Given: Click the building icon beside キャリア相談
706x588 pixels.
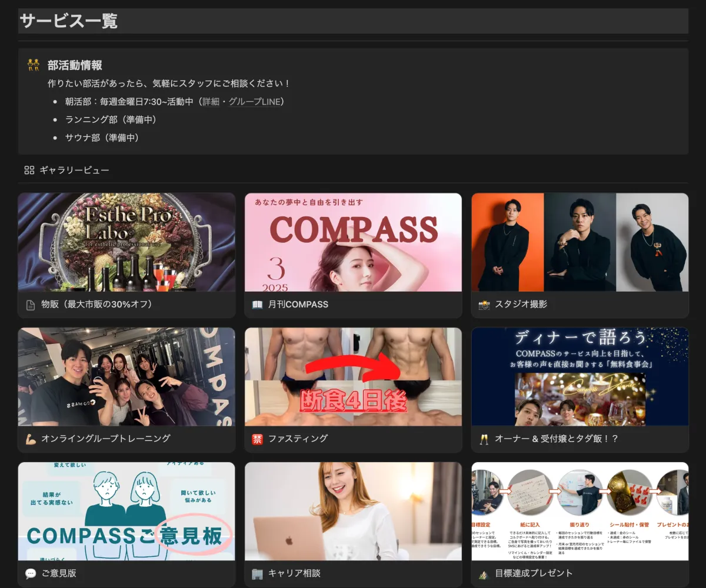Looking at the screenshot, I should pos(257,573).
